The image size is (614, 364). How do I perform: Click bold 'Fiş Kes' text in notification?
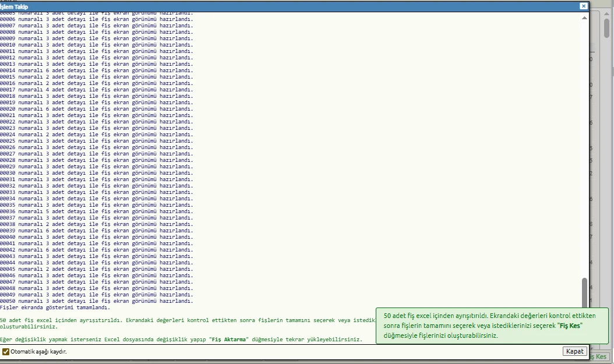pos(570,326)
